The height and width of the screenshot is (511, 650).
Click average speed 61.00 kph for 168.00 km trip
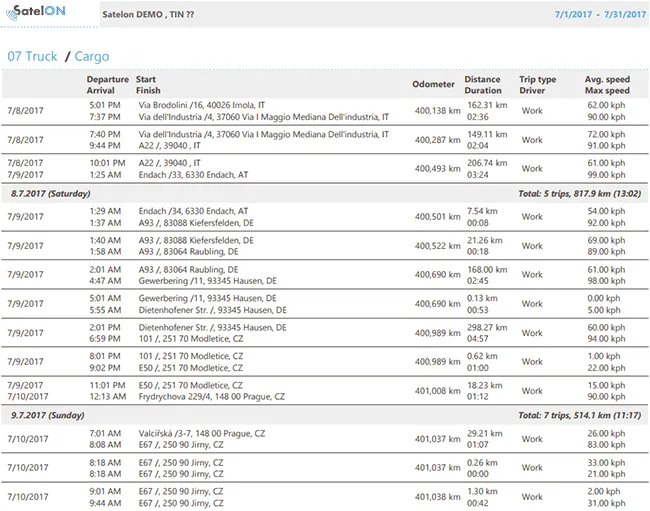(606, 270)
